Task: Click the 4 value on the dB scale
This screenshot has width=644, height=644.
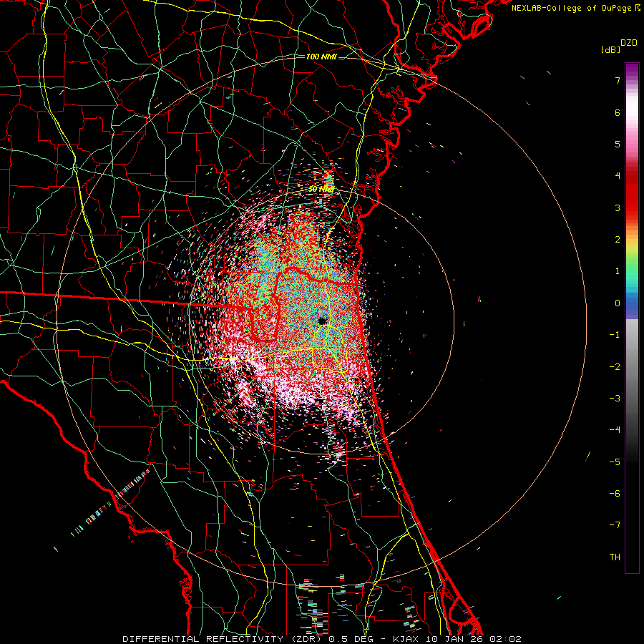Action: 618,176
